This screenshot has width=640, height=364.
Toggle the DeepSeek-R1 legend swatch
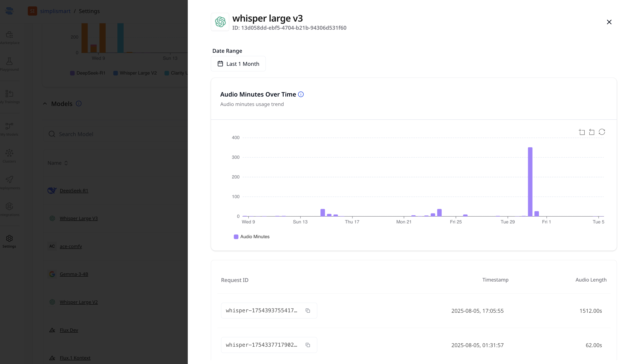[x=72, y=73]
